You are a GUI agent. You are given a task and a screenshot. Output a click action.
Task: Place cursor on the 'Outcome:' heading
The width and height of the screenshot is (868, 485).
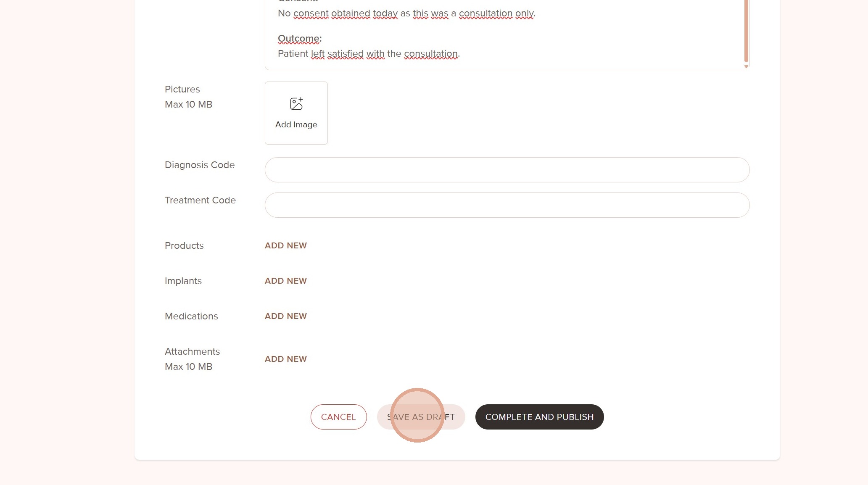point(299,39)
